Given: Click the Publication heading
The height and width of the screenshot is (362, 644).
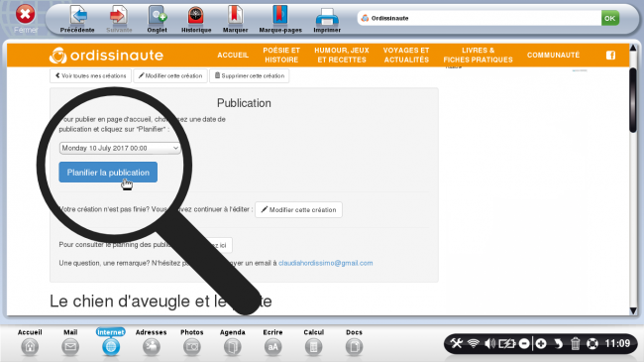Looking at the screenshot, I should click(x=244, y=103).
